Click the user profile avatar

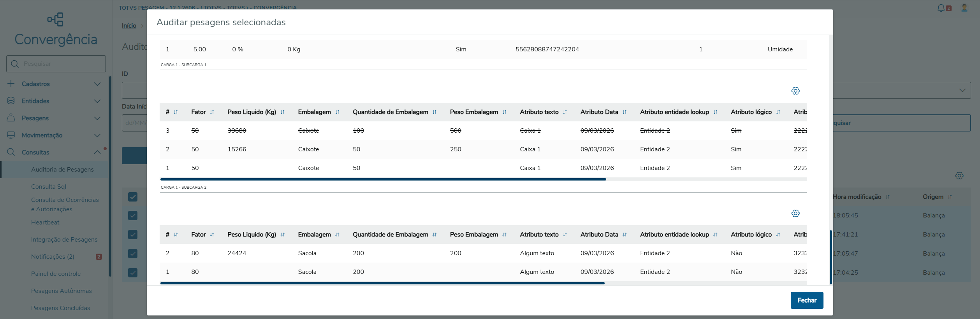click(x=964, y=8)
